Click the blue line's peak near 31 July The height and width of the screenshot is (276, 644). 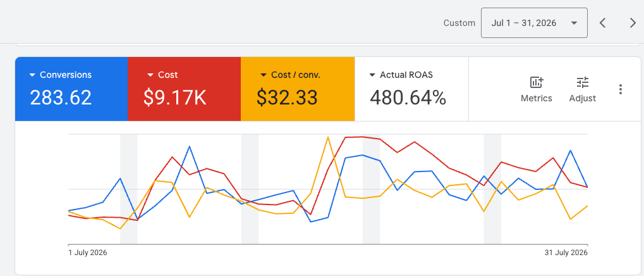click(x=570, y=151)
